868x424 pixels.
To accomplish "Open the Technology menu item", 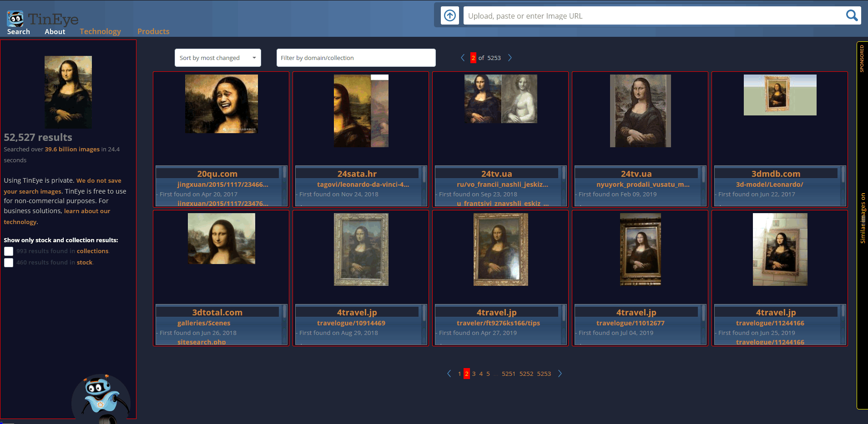I will [101, 31].
